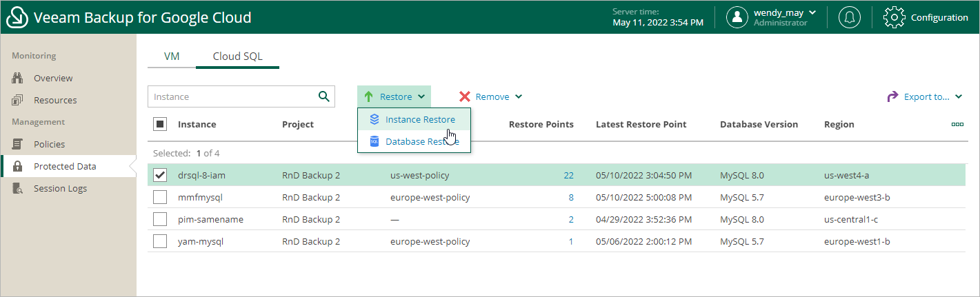Open the 2 restore points link
This screenshot has width=980, height=297.
point(571,219)
